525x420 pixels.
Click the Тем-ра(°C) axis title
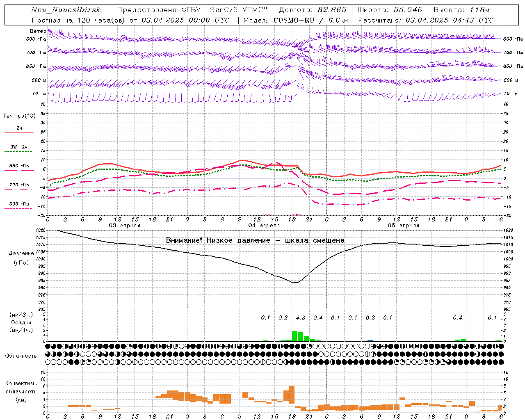pos(19,116)
